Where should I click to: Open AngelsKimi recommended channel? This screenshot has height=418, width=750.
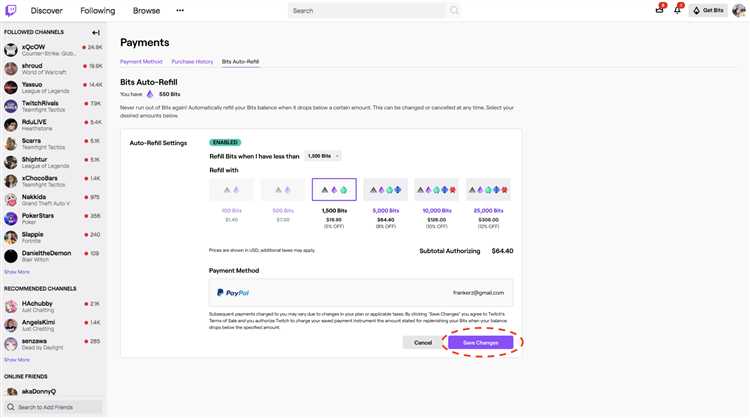coord(53,325)
